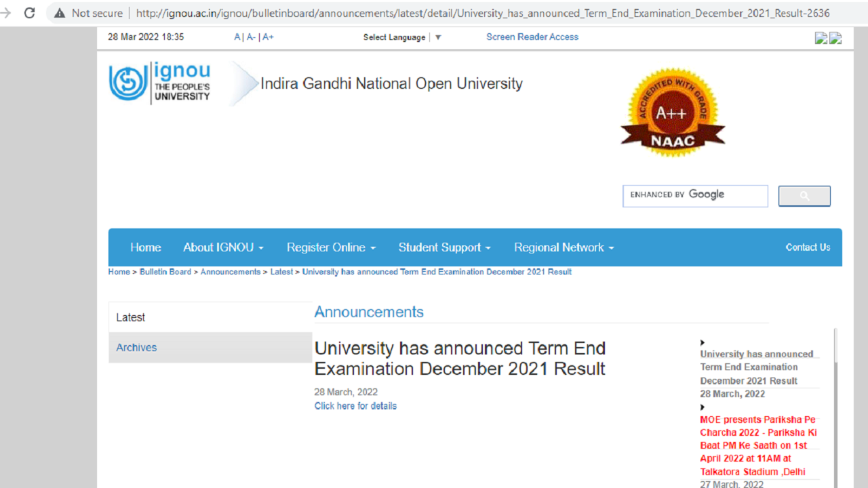Viewport: 868px width, 488px height.
Task: Reload the page with the refresh icon
Action: 29,13
